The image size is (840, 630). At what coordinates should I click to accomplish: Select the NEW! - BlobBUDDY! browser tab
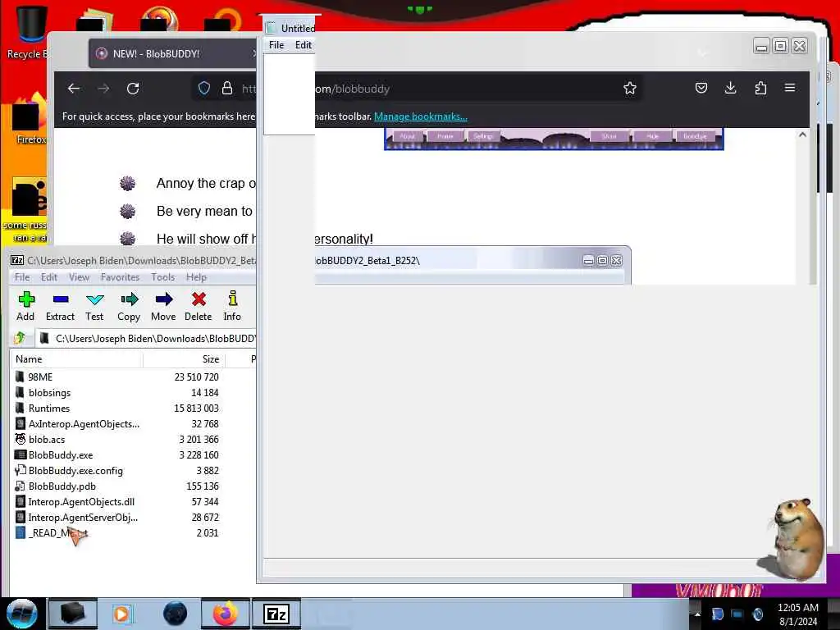172,53
